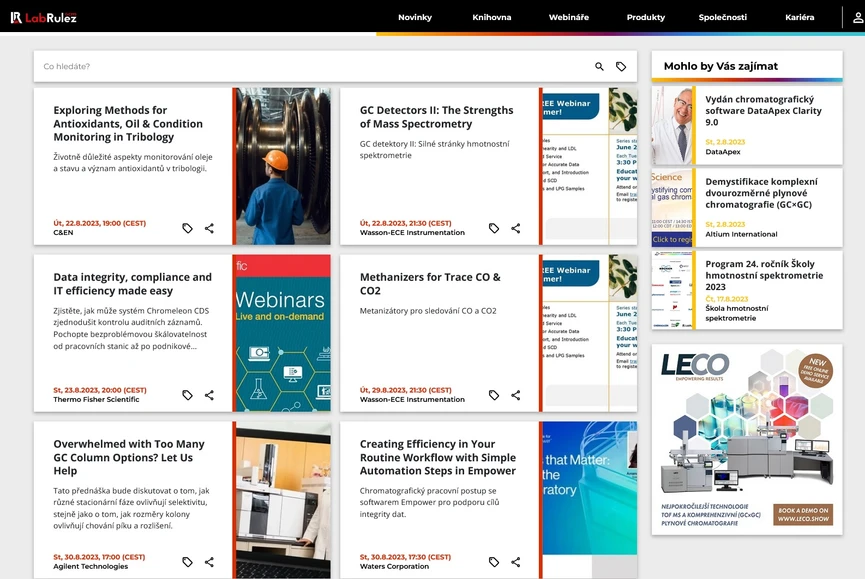Open the tag filter icon beside search

tap(621, 66)
